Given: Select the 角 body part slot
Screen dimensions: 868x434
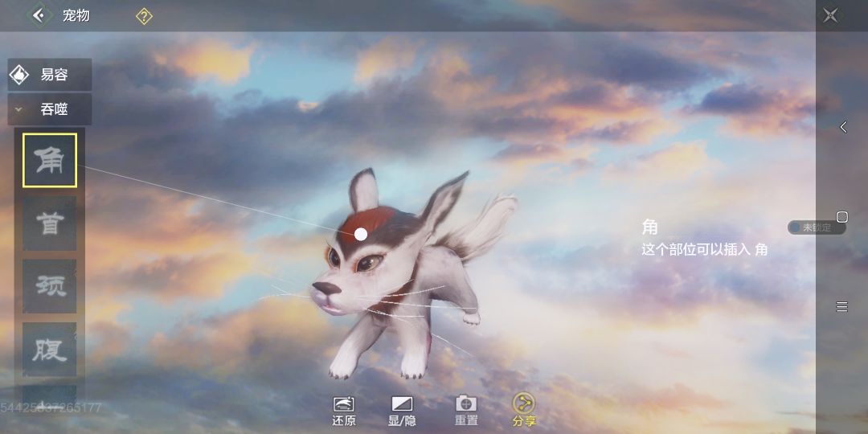Looking at the screenshot, I should [x=50, y=161].
